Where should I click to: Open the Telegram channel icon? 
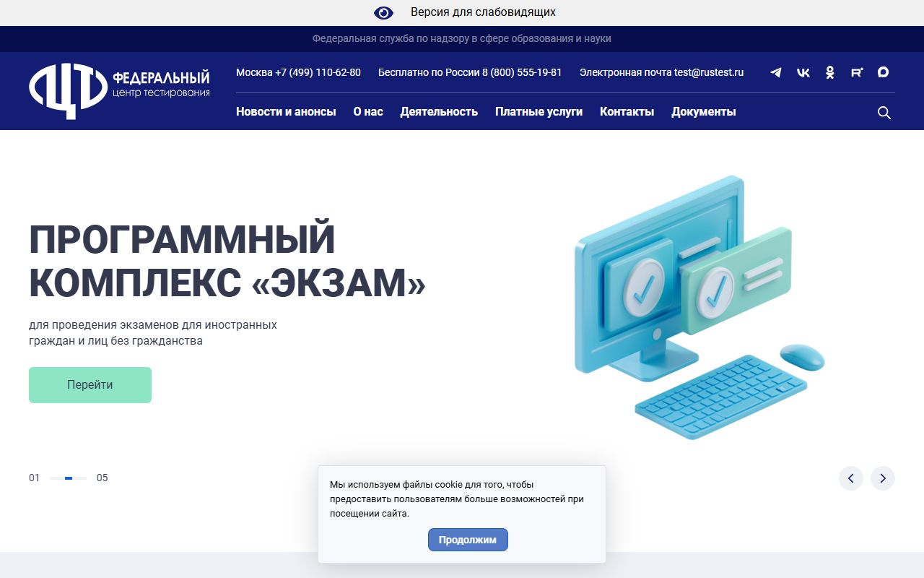click(776, 72)
